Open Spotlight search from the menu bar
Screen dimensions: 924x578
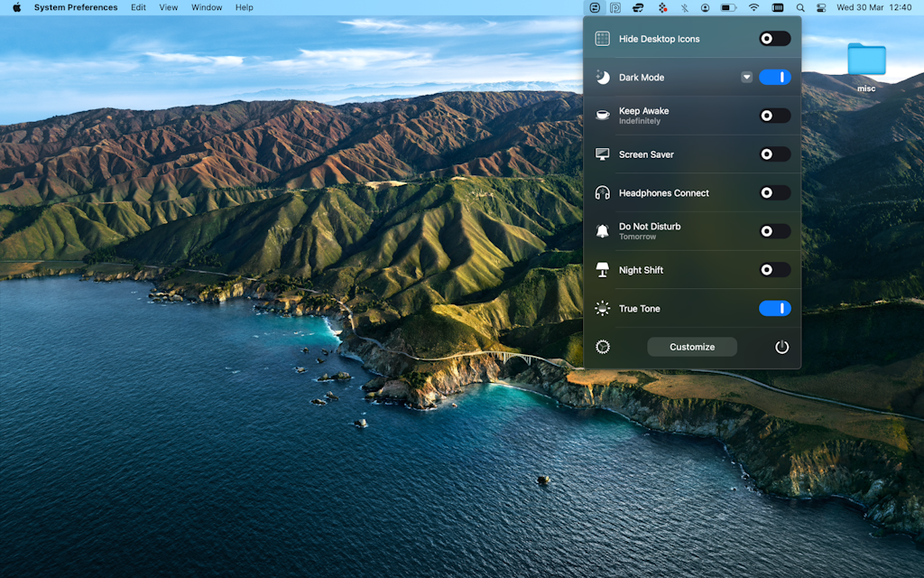point(799,7)
